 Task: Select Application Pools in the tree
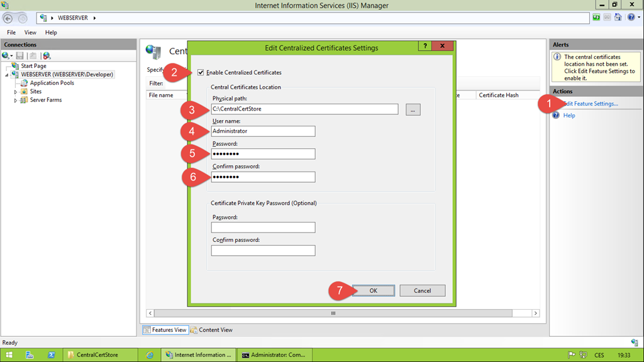pos(52,83)
